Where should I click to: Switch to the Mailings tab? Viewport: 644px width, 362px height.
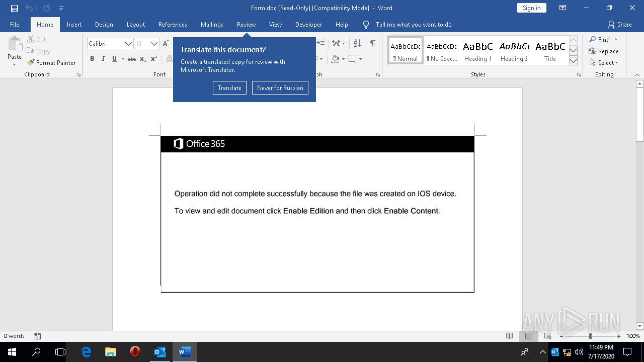click(212, 25)
